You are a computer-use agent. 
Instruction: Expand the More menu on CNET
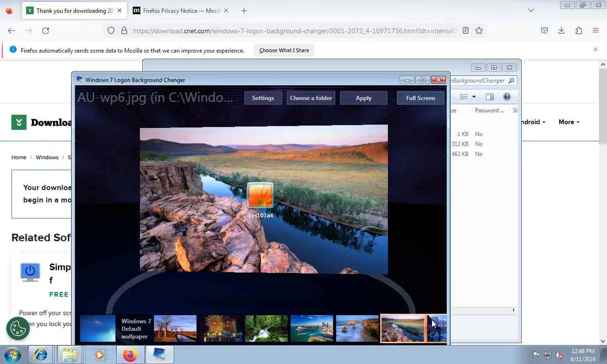click(569, 122)
